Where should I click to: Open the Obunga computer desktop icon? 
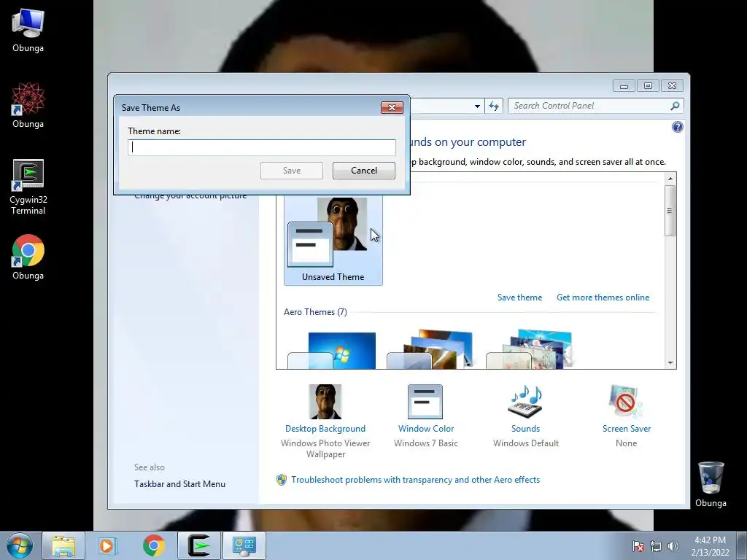28,31
